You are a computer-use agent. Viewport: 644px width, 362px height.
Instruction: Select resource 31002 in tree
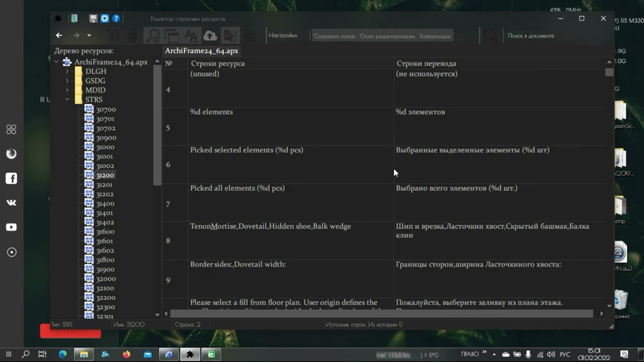click(x=105, y=165)
